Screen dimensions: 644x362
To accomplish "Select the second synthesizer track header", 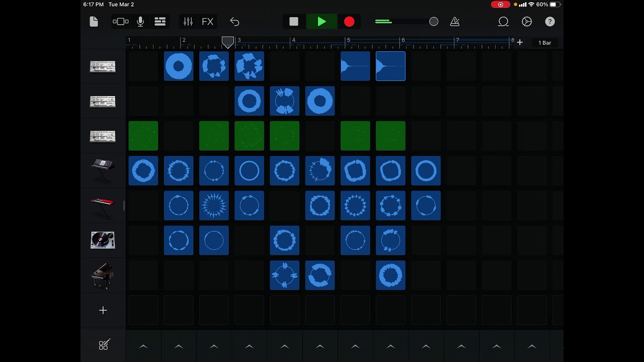I will (103, 102).
